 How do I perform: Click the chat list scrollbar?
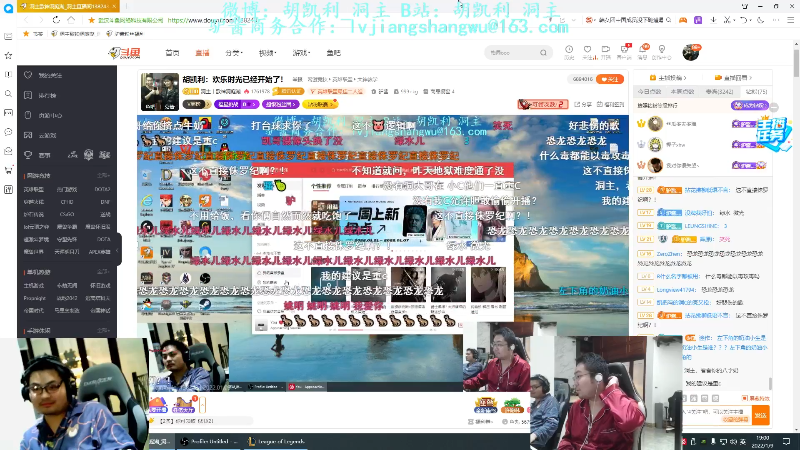(770, 383)
